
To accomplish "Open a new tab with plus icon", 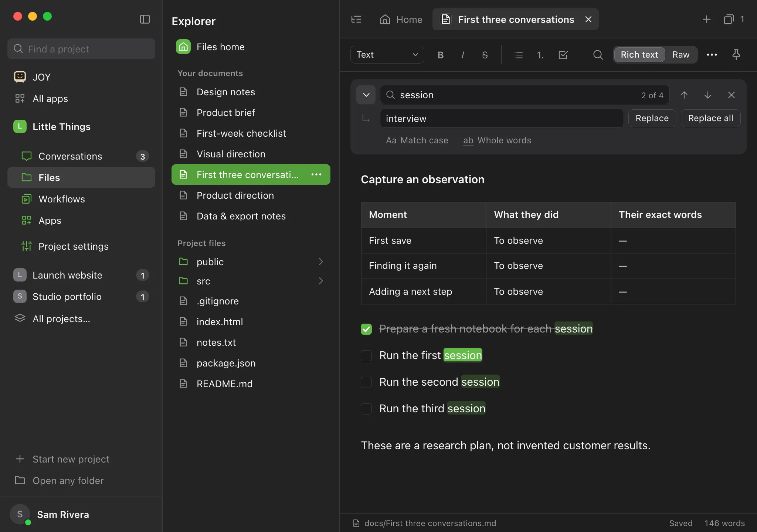I will [x=706, y=19].
